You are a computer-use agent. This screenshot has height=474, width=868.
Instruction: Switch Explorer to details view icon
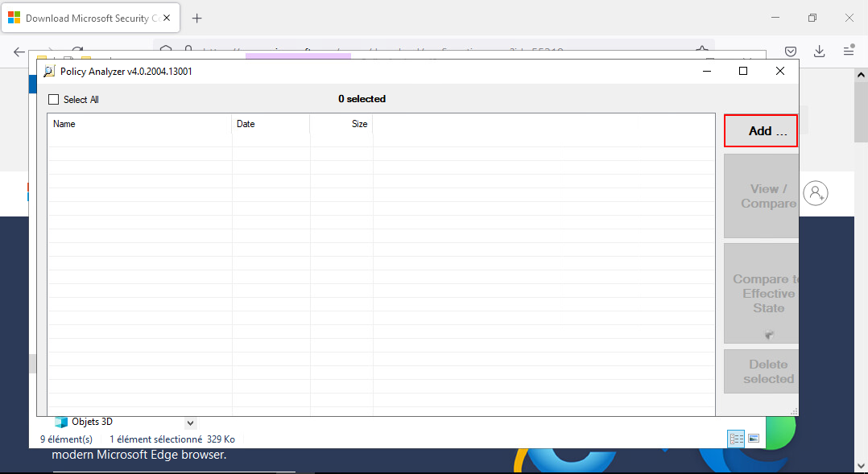[736, 439]
